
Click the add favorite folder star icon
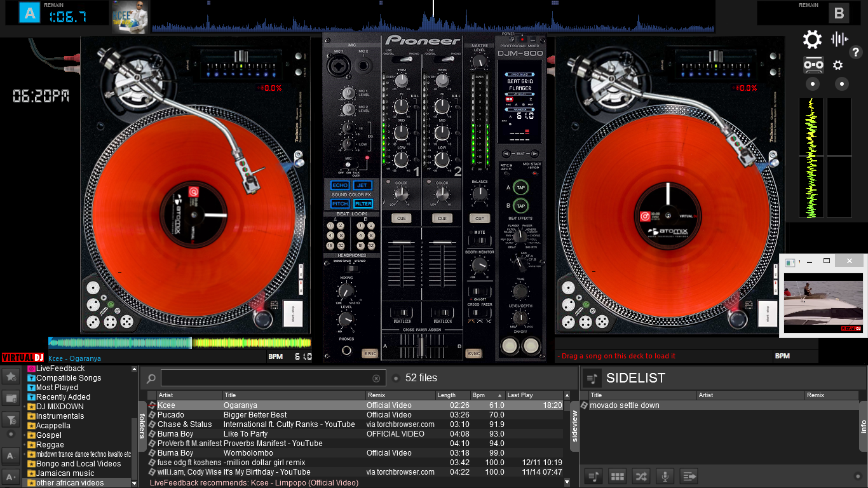pyautogui.click(x=11, y=377)
